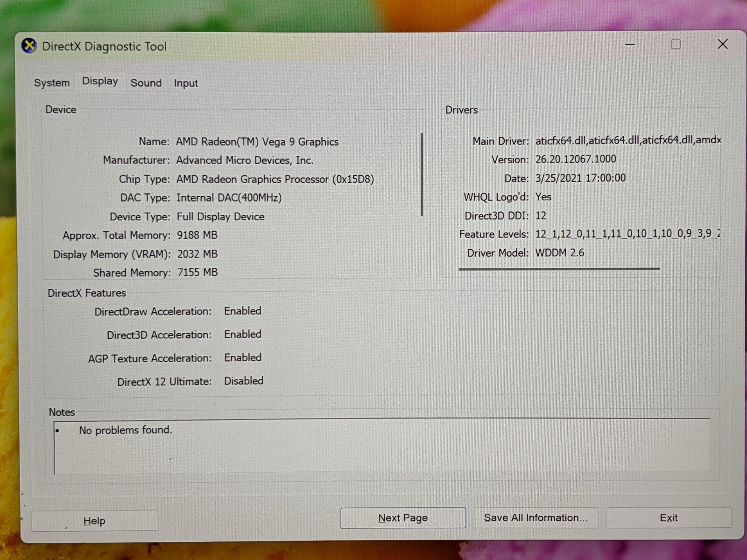
Task: Click the DirectX Diagnostic Tool title text
Action: [x=104, y=47]
